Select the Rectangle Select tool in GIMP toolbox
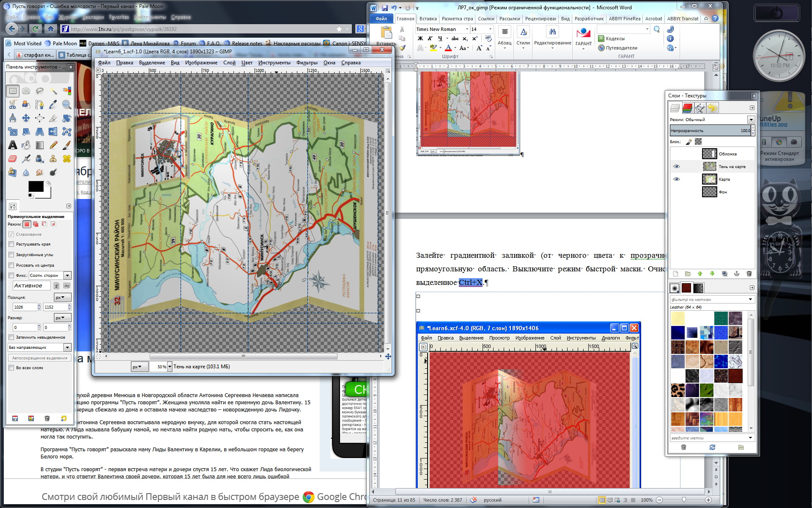 pos(13,91)
